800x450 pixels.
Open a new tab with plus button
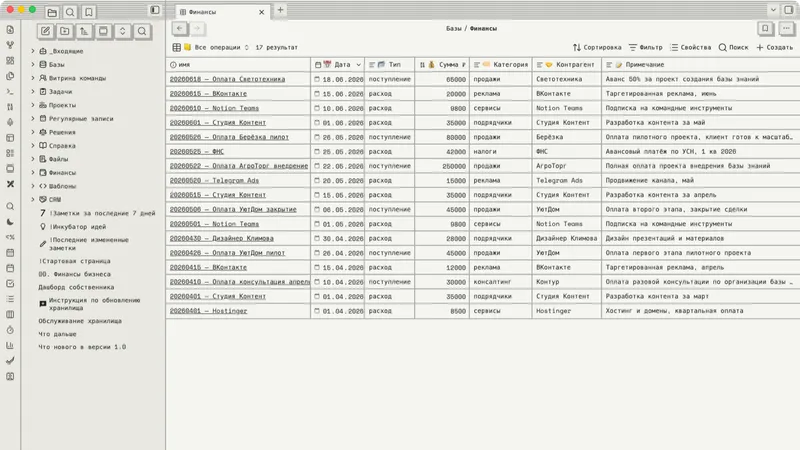coord(280,10)
